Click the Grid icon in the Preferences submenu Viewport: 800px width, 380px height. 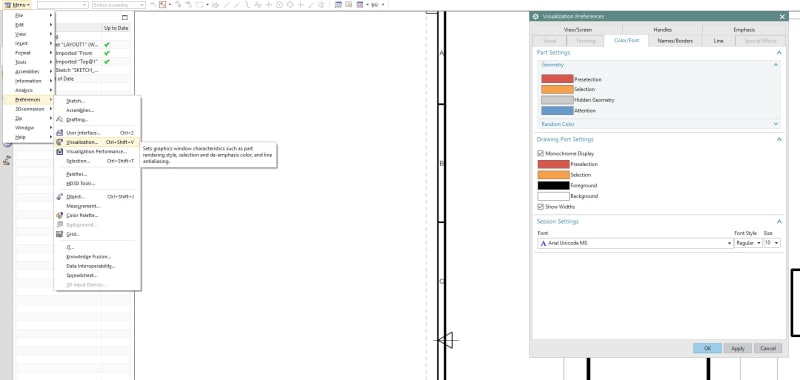pos(60,234)
